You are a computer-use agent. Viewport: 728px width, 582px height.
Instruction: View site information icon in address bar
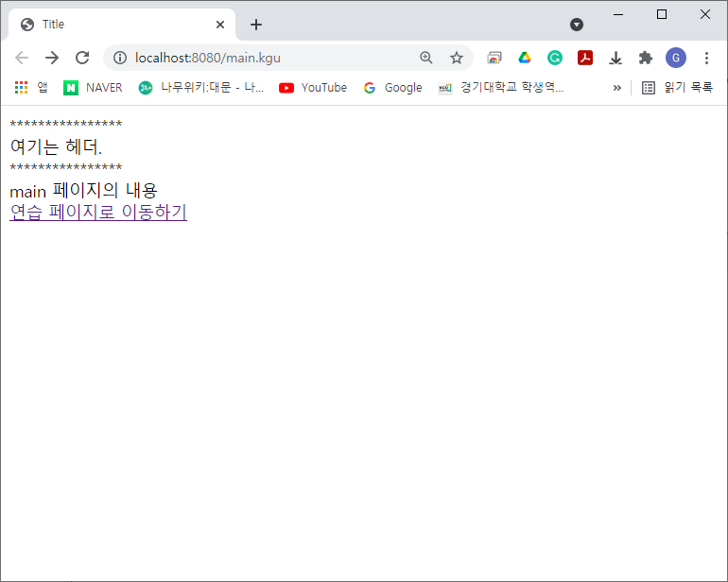point(120,58)
